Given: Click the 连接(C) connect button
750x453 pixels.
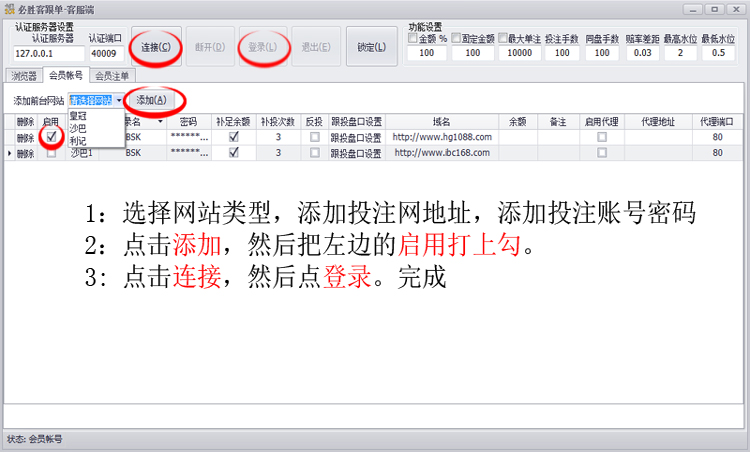Looking at the screenshot, I should click(x=156, y=47).
